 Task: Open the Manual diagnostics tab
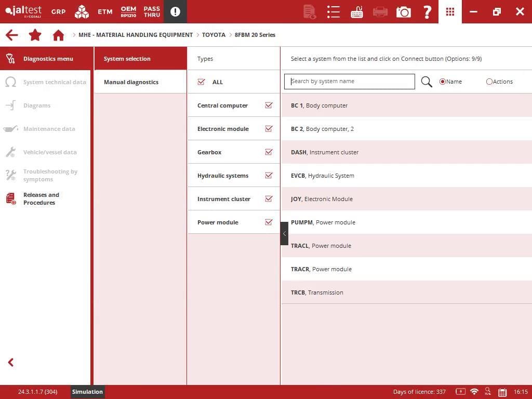coord(131,82)
